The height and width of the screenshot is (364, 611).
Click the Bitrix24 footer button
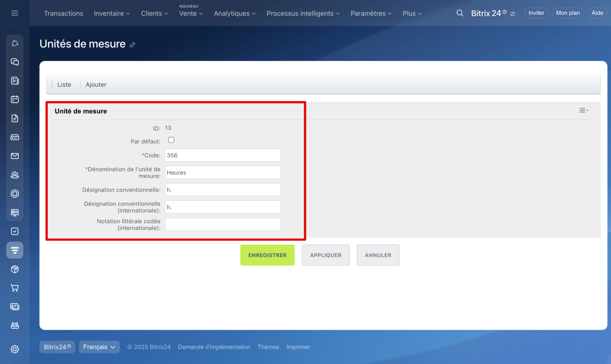[57, 347]
